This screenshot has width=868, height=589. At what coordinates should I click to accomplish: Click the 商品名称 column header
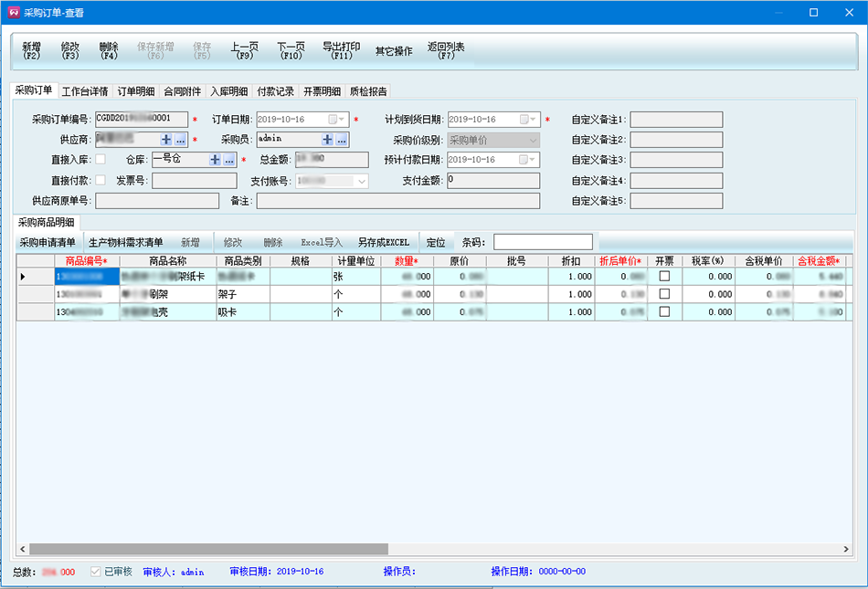point(168,261)
